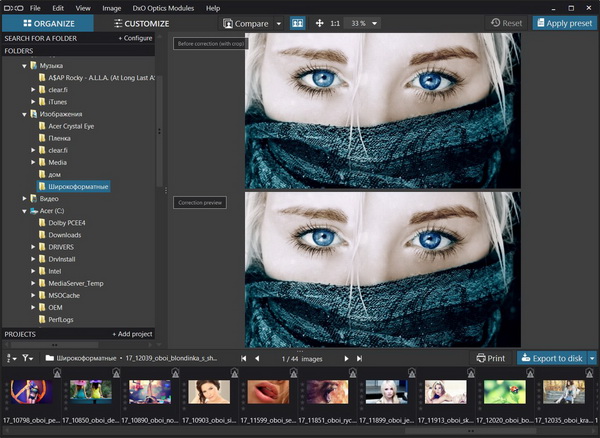Click the side-by-side comparison view icon
This screenshot has width=600, height=438.
click(x=297, y=22)
